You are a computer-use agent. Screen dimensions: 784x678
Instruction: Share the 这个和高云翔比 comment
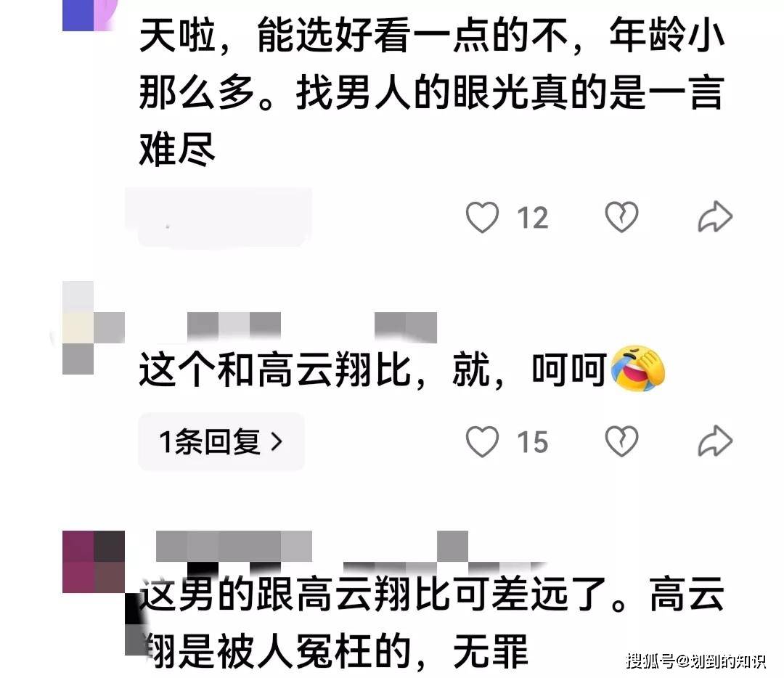click(x=715, y=441)
